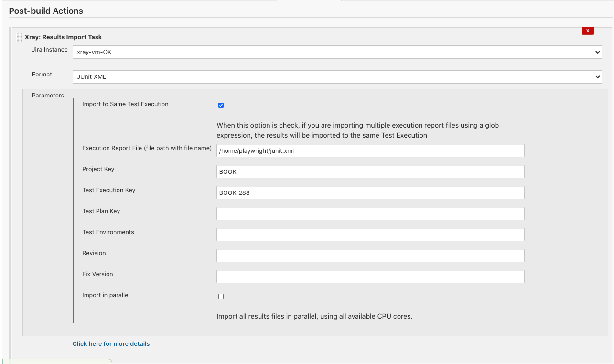Click the 'Post-build Actions' section heading
The width and height of the screenshot is (614, 364).
pos(46,11)
